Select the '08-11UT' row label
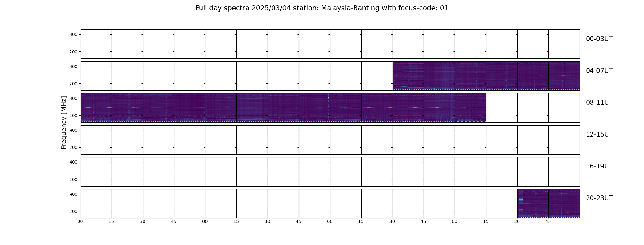 (599, 103)
